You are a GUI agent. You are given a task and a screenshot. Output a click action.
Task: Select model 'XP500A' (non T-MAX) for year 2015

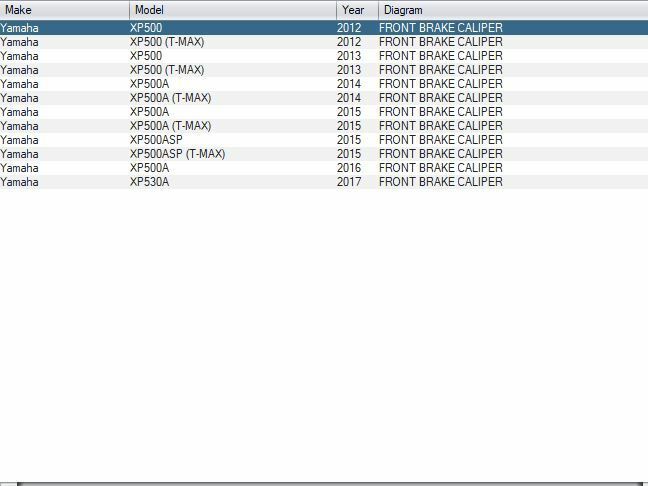coord(150,112)
